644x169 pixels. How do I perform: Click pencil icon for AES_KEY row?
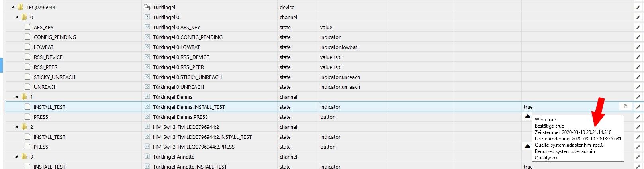pos(638,27)
